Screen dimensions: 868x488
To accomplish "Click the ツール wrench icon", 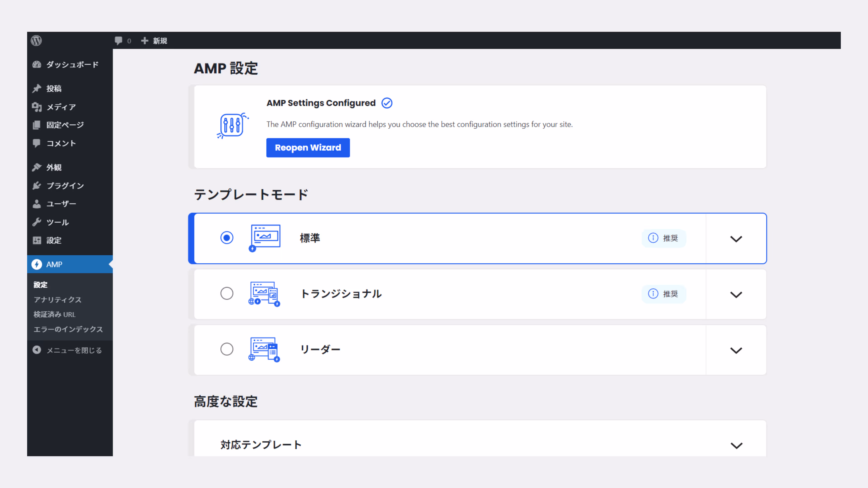I will (x=37, y=222).
